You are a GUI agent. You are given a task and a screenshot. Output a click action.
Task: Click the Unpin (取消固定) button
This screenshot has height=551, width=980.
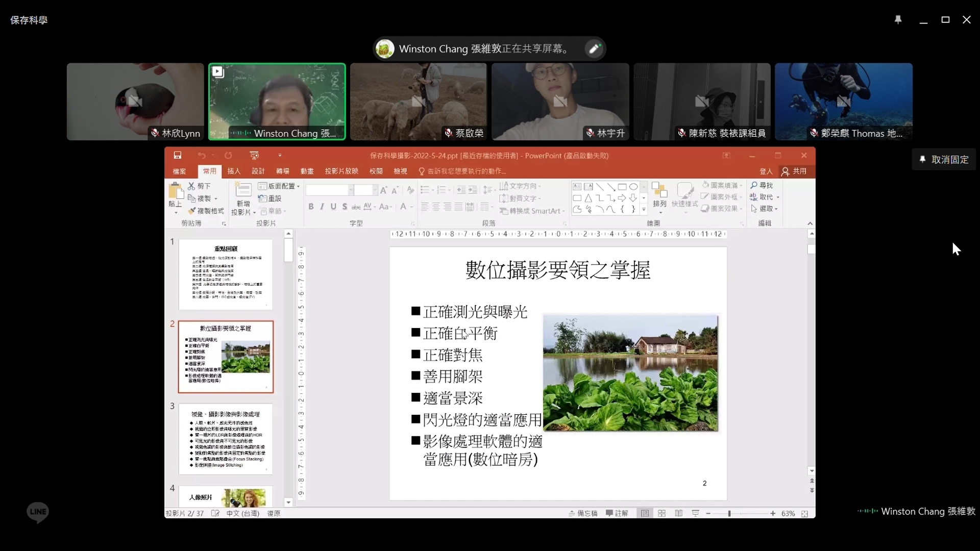tap(944, 160)
